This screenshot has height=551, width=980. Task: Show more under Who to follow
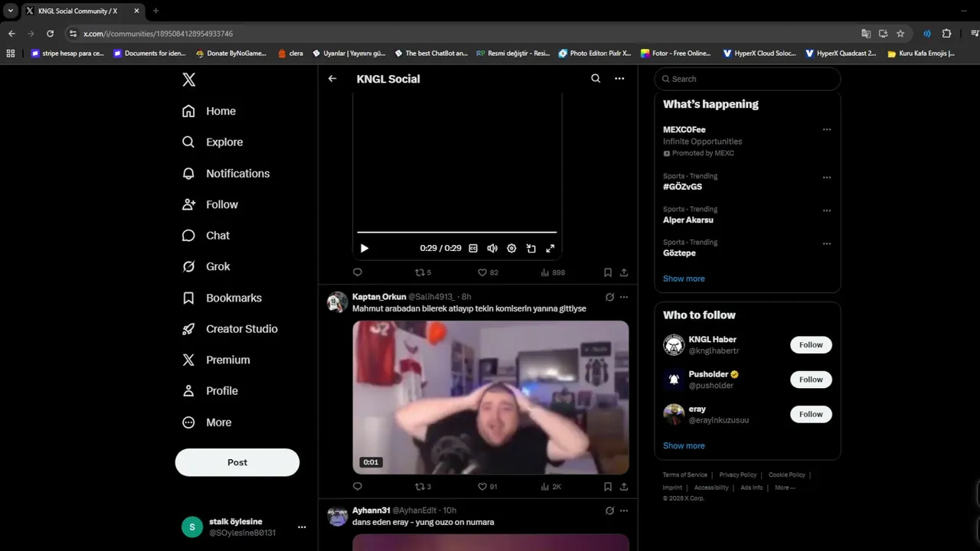(x=684, y=445)
